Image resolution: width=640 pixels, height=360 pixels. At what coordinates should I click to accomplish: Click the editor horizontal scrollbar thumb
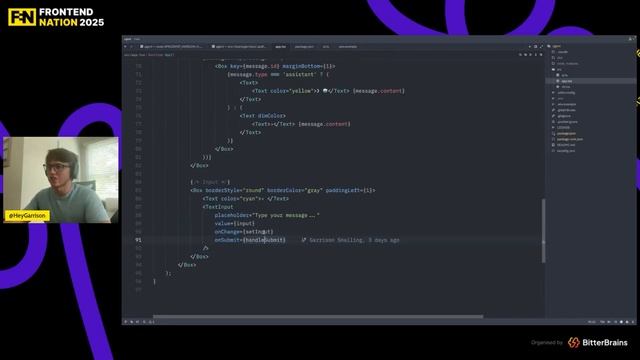point(318,316)
